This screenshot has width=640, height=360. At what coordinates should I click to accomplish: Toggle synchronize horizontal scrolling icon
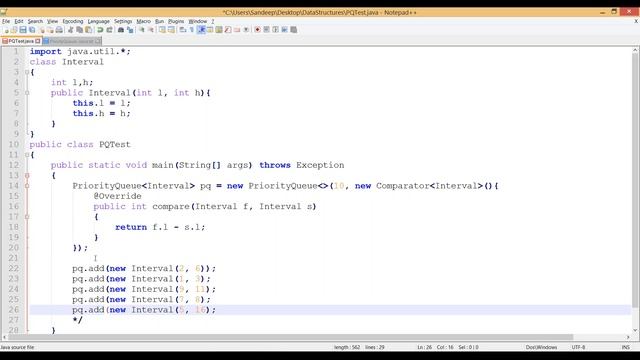(171, 30)
